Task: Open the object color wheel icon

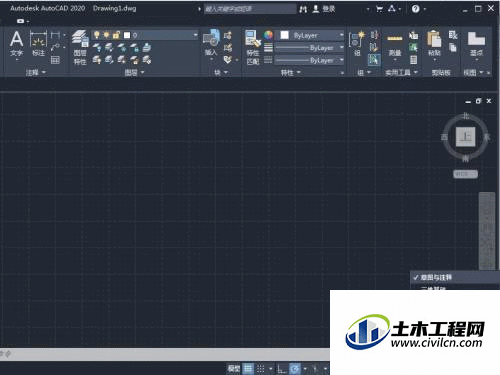Action: (x=268, y=35)
